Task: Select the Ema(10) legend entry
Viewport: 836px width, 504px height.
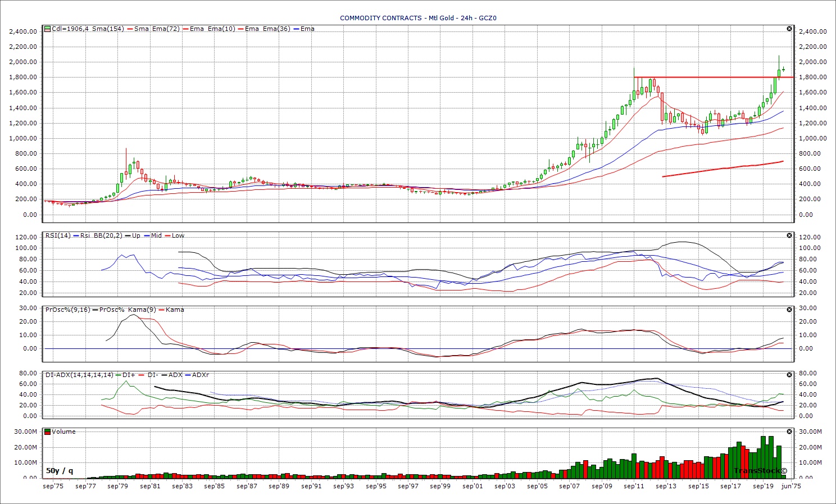Action: pos(221,29)
